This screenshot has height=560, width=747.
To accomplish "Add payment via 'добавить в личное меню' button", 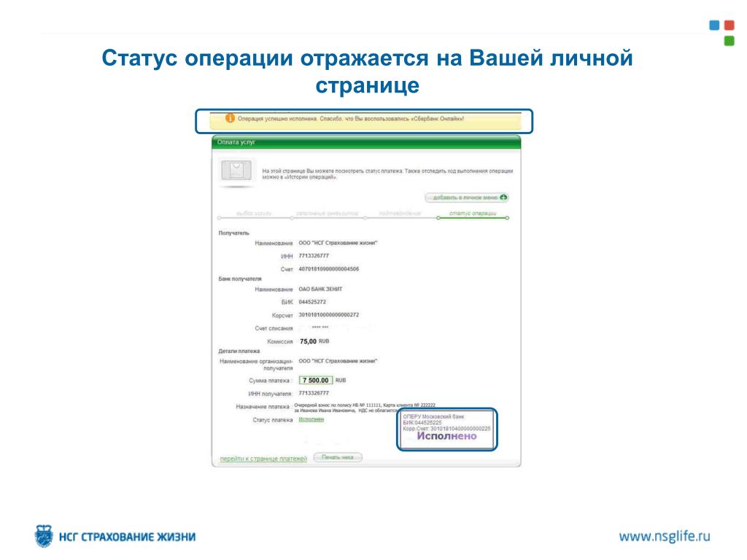I will point(467,197).
